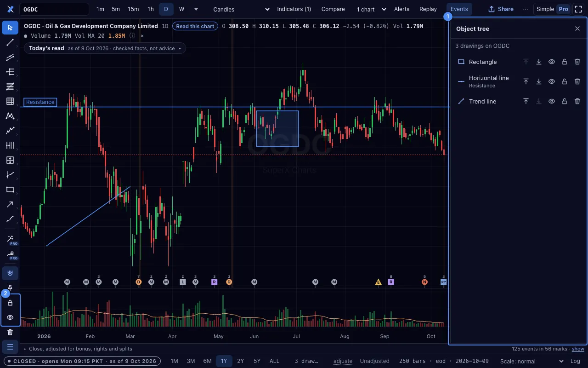
Task: Pick the arrow drawing tool
Action: tap(10, 204)
